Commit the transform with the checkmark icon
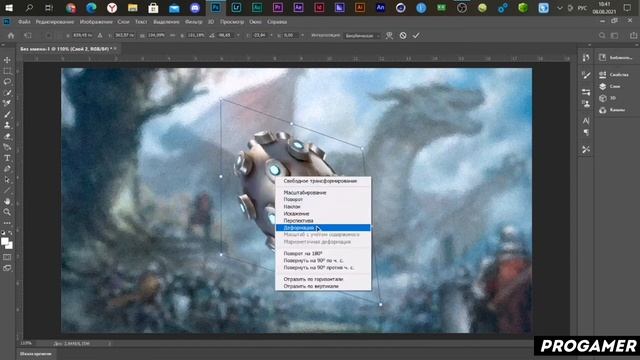The width and height of the screenshot is (640, 360). [416, 36]
